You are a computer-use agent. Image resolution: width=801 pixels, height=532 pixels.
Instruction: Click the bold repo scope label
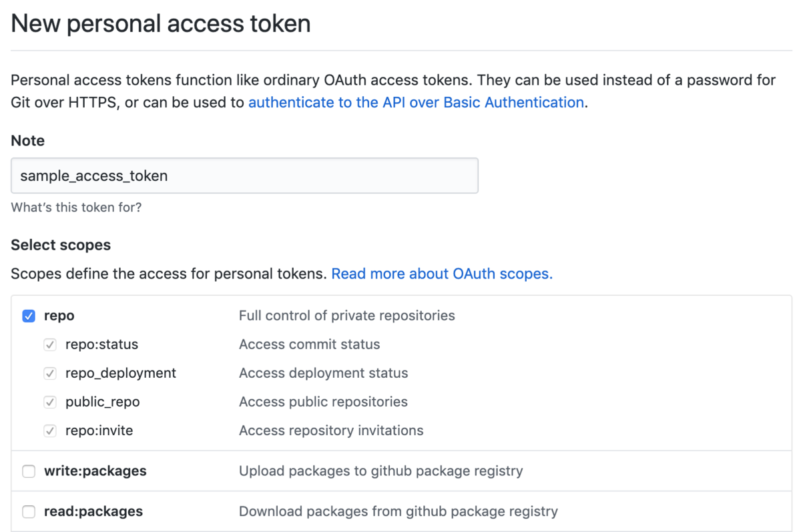pos(59,316)
